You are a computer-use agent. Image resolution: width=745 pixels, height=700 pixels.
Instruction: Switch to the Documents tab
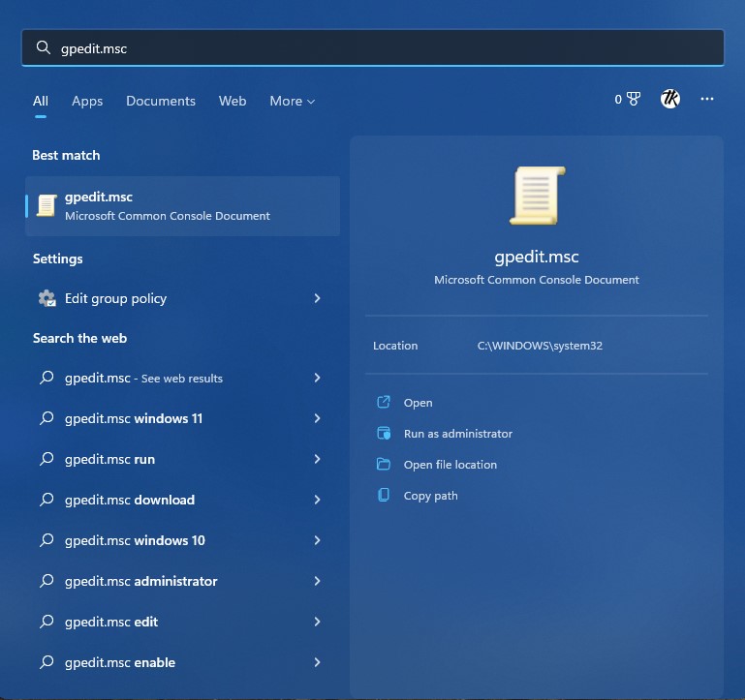(161, 101)
